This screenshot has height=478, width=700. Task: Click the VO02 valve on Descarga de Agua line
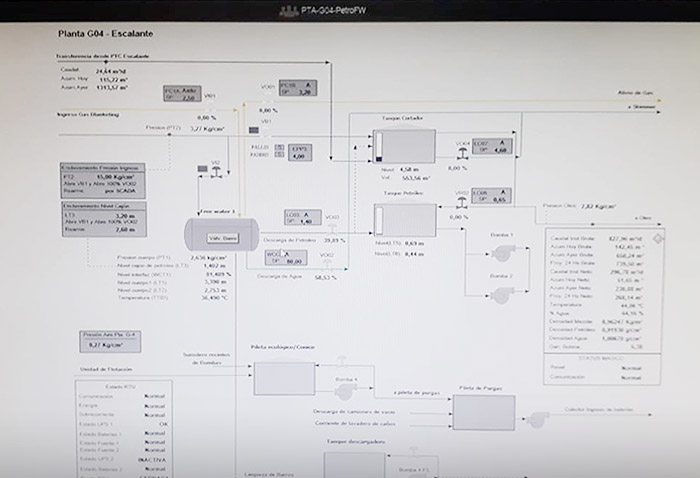point(327,265)
